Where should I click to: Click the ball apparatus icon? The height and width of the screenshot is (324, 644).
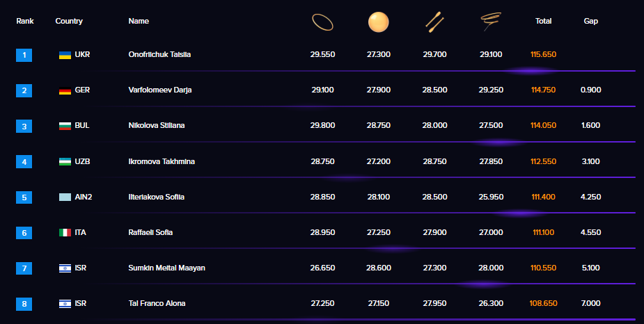pyautogui.click(x=378, y=22)
